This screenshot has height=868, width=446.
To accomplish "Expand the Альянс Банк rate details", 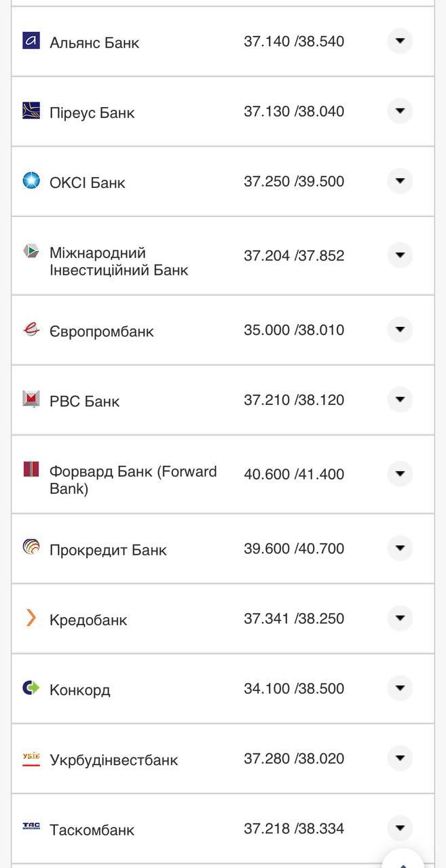I will pyautogui.click(x=400, y=41).
